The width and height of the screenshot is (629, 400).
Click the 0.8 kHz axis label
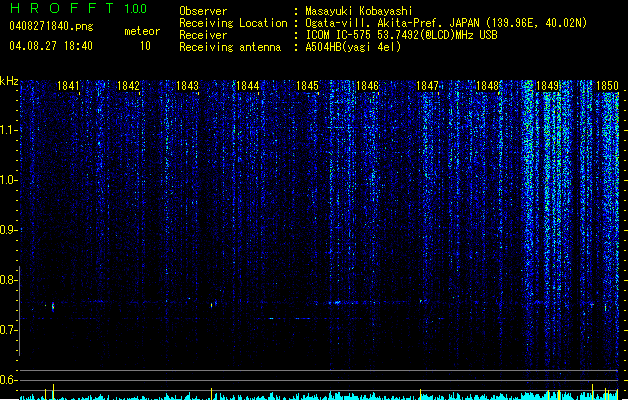(x=8, y=280)
